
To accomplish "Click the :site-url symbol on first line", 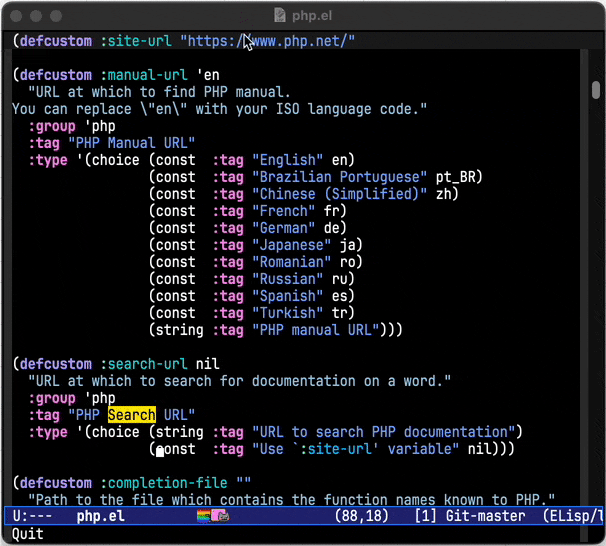I will (136, 41).
